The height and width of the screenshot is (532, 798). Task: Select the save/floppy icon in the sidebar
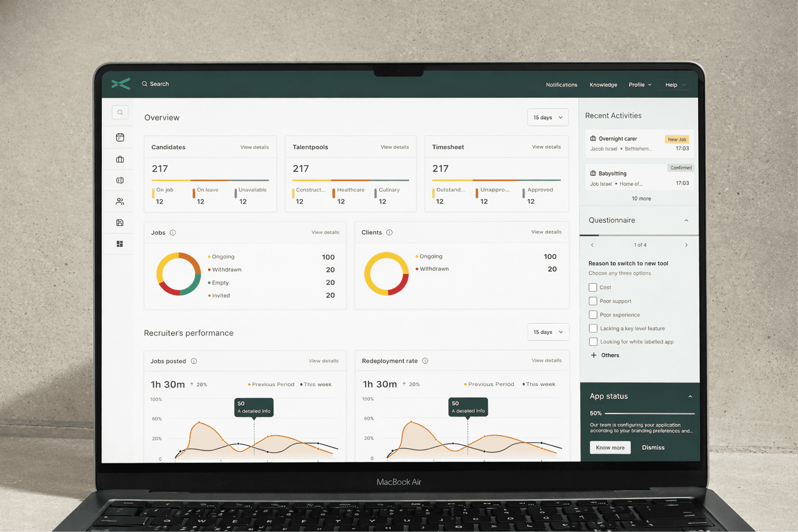pyautogui.click(x=120, y=223)
